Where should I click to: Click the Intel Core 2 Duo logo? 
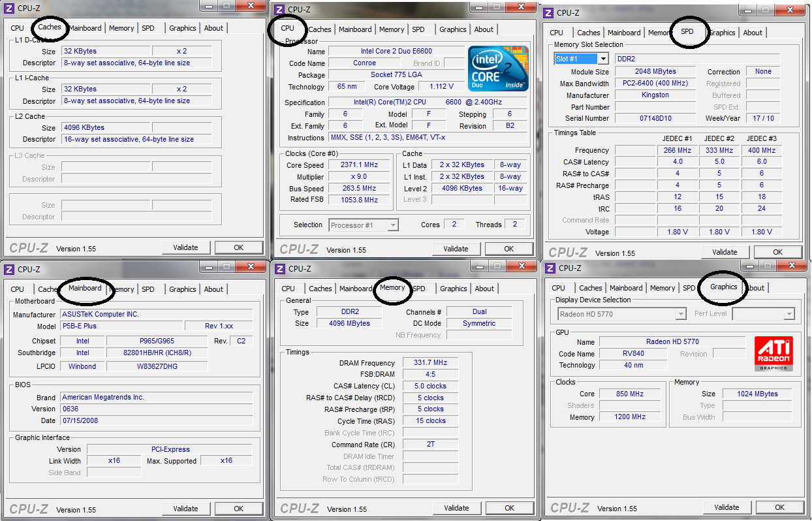(x=498, y=69)
